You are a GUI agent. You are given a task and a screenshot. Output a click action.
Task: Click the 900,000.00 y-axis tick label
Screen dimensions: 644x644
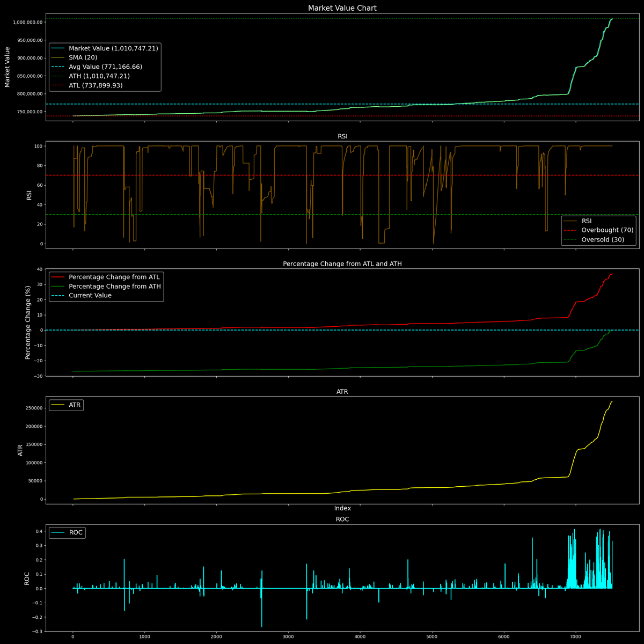[30, 58]
